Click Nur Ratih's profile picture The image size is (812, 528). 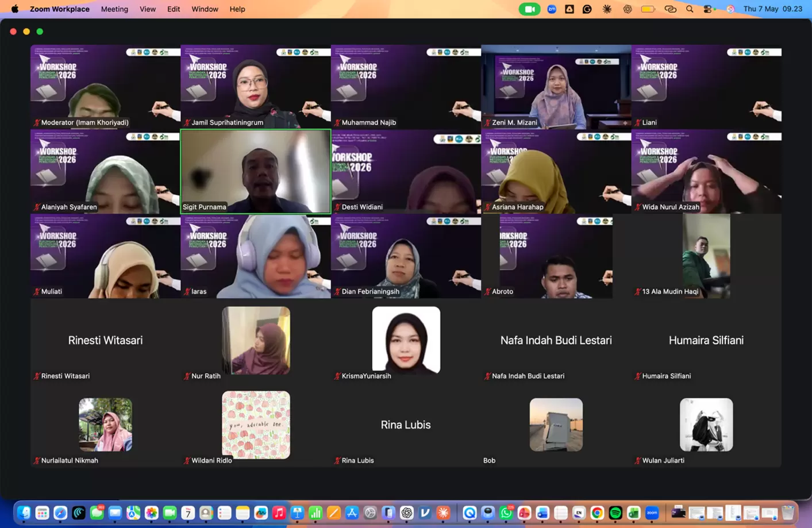click(256, 340)
